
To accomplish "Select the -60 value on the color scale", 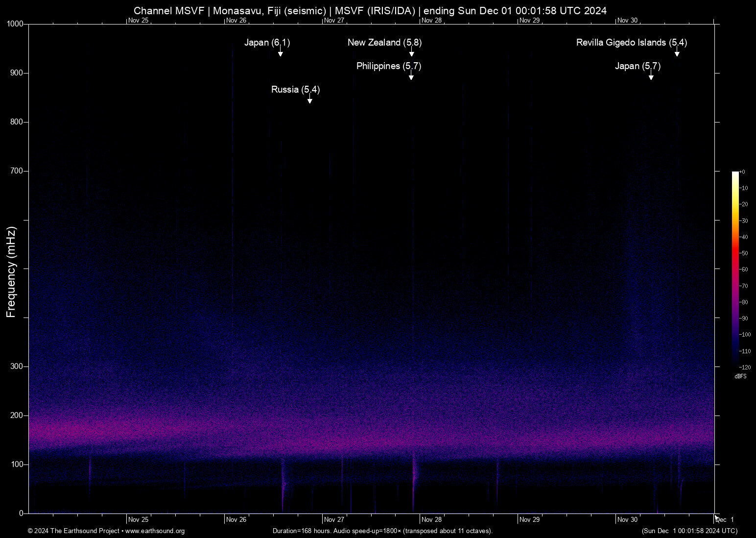I will pos(743,269).
